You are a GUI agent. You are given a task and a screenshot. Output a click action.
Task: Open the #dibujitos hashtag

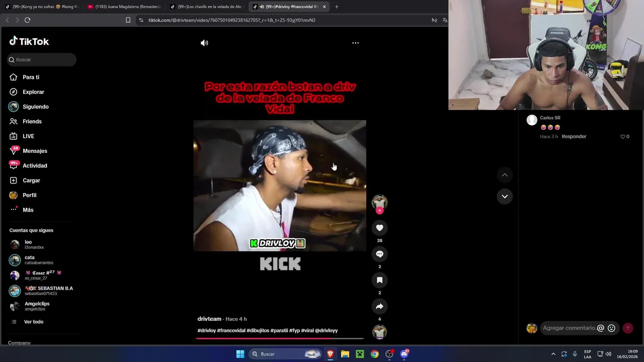(258, 330)
